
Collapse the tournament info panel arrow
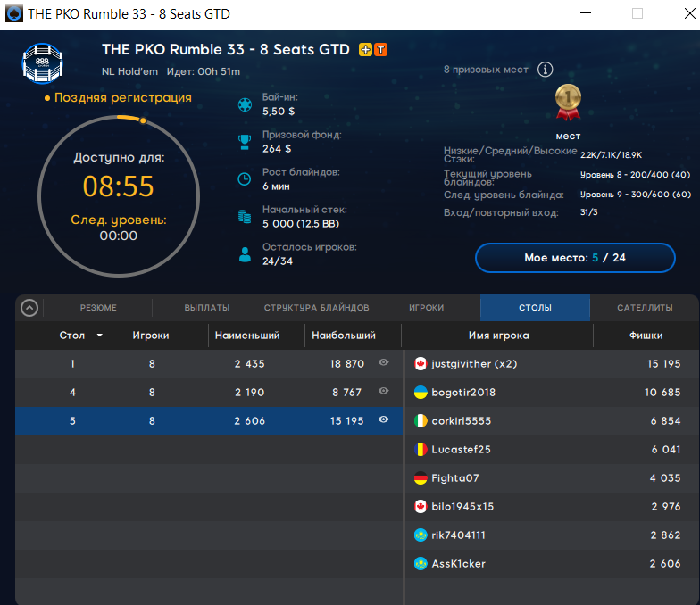[x=29, y=308]
